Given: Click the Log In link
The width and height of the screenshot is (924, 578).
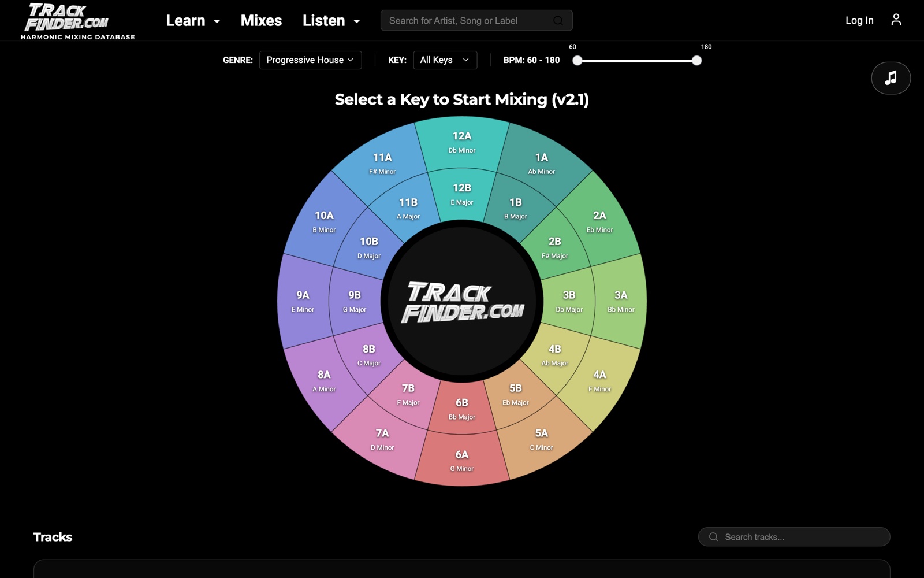Looking at the screenshot, I should 859,20.
